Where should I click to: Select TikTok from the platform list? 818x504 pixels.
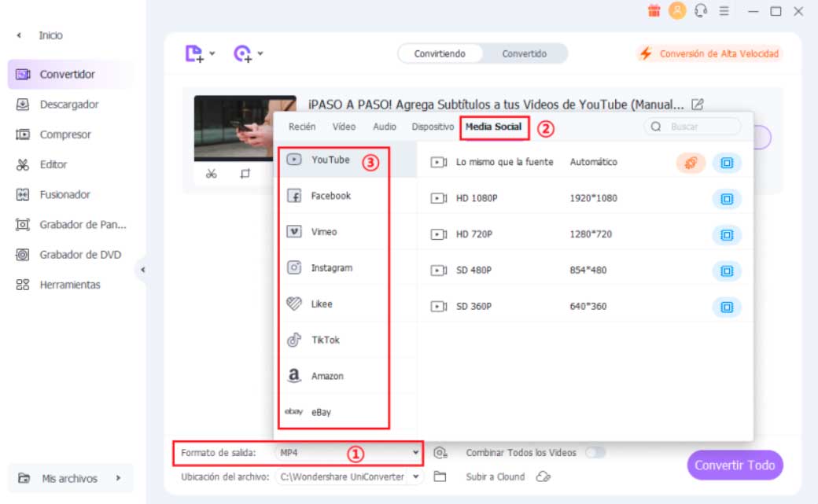(x=325, y=340)
